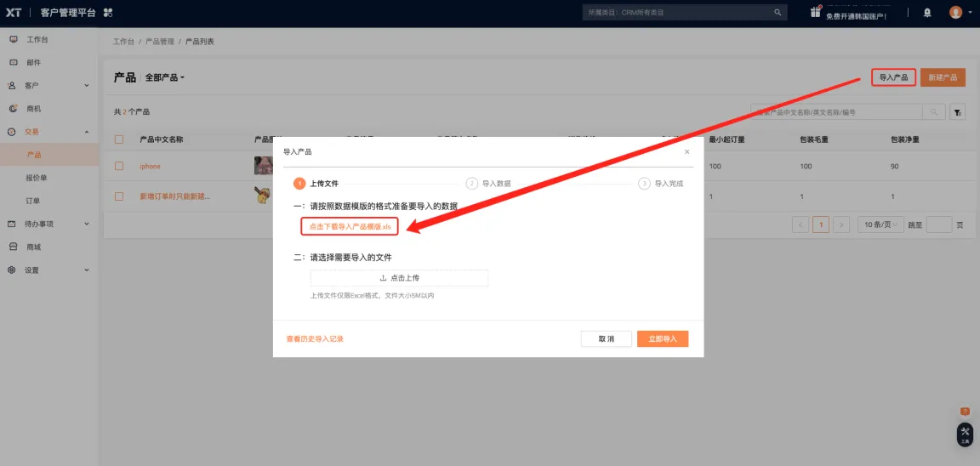Image resolution: width=980 pixels, height=466 pixels.
Task: Open 报价单 in the sidebar
Action: coord(37,178)
